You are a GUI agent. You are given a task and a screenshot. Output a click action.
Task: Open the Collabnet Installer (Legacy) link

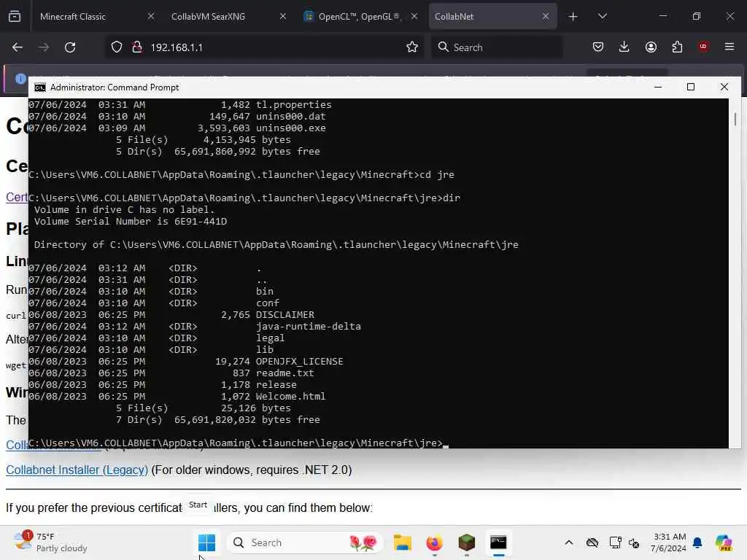pyautogui.click(x=77, y=470)
